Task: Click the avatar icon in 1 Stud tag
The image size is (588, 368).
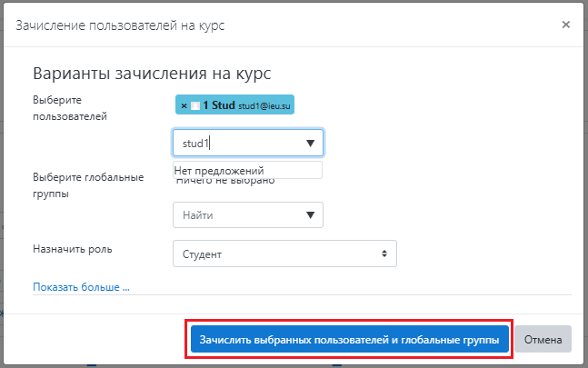Action: point(194,106)
